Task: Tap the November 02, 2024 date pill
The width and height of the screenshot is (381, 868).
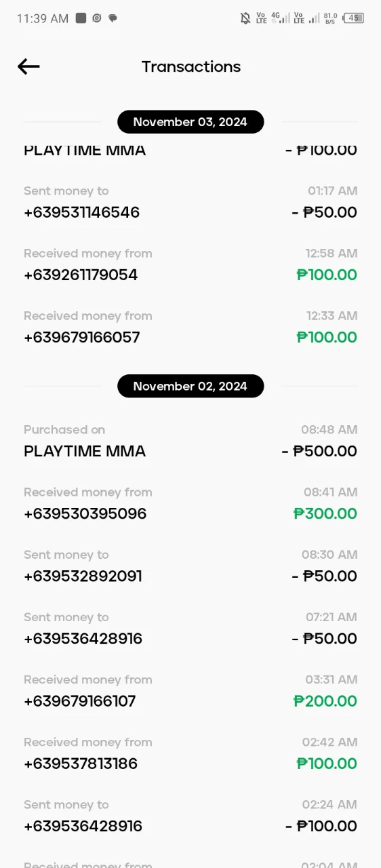Action: 190,386
